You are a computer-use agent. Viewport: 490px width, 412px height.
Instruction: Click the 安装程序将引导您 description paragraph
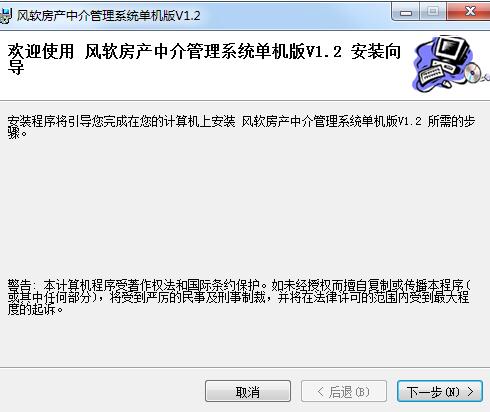(241, 127)
